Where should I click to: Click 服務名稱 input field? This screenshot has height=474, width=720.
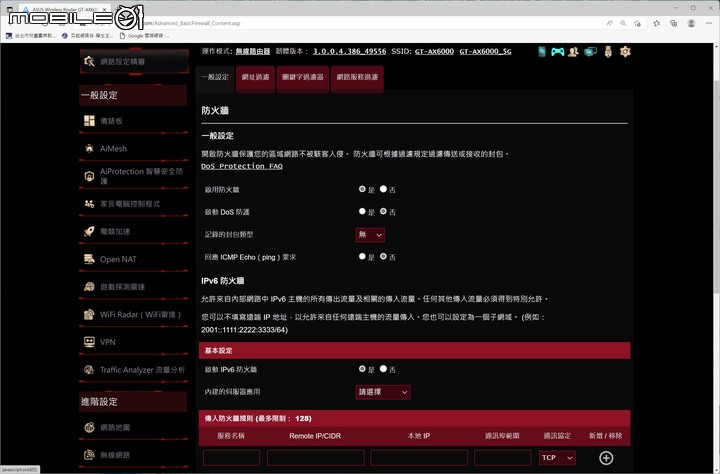pos(231,458)
